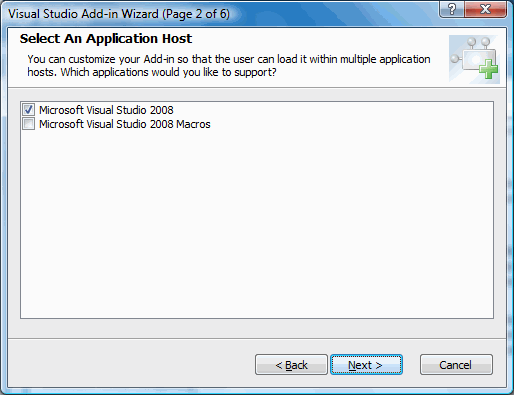
Task: Click the question mark Help button
Action: pyautogui.click(x=452, y=9)
